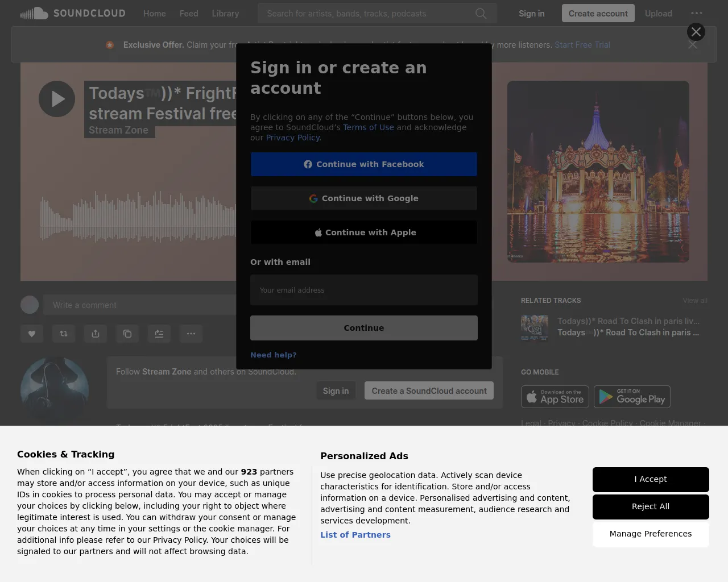Open the track's more options ellipsis

pos(191,334)
